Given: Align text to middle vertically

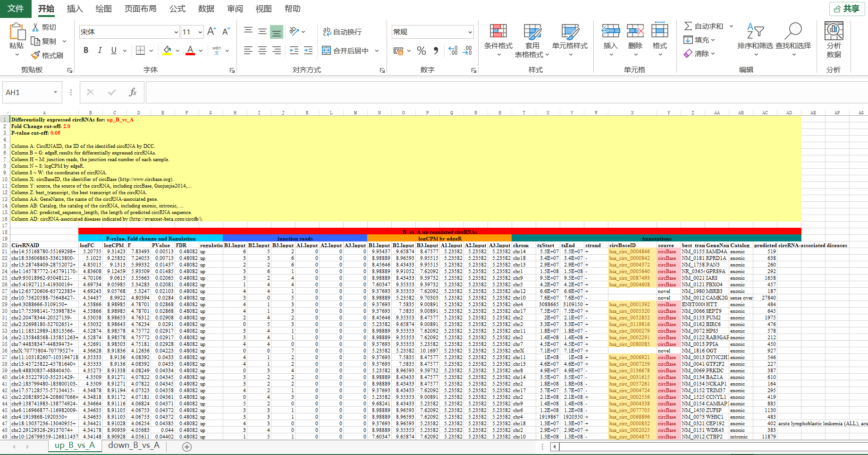Looking at the screenshot, I should tap(262, 31).
